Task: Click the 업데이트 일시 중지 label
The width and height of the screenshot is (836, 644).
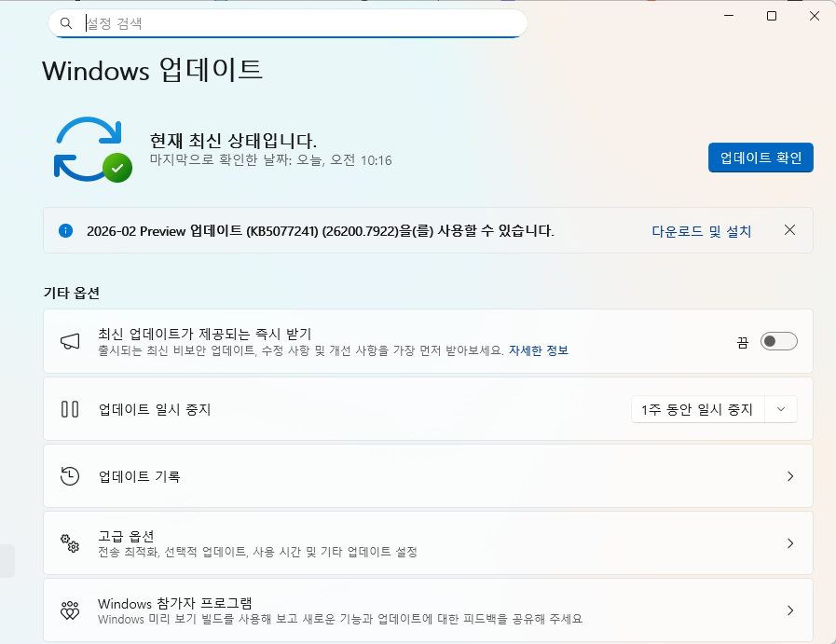Action: pyautogui.click(x=155, y=409)
